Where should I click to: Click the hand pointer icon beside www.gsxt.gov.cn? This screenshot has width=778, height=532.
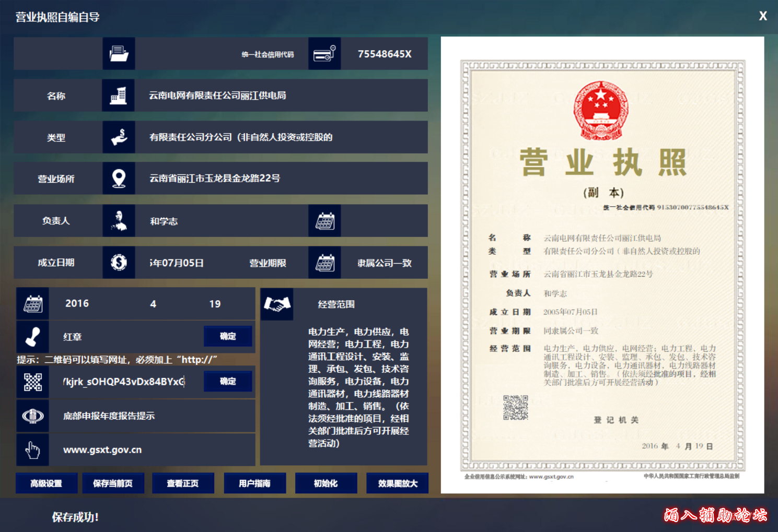pyautogui.click(x=33, y=450)
